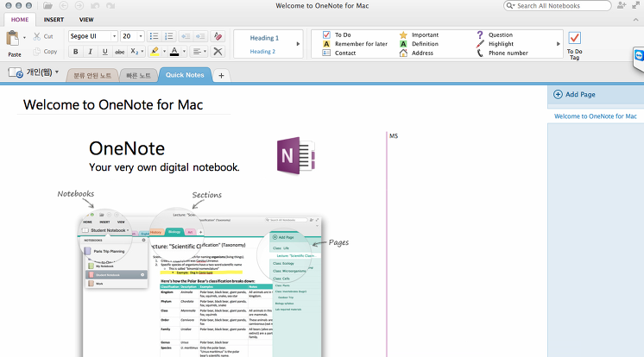
Task: Switch to the 빠른 노트 section tab
Action: tap(138, 76)
